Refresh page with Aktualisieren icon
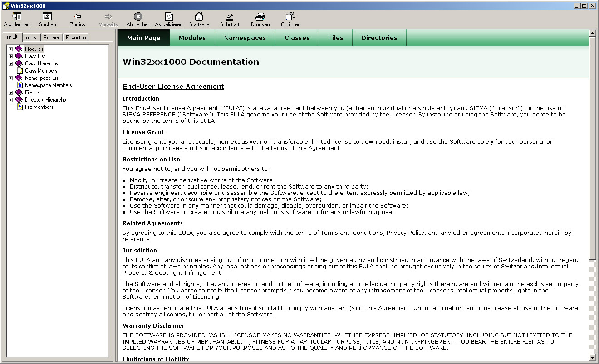Screen dimensions: 599x364 pos(169,17)
